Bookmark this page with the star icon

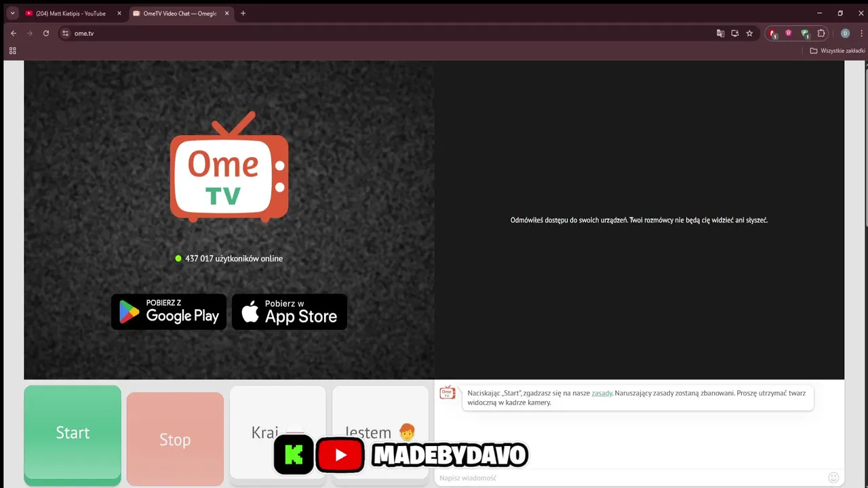pyautogui.click(x=749, y=33)
